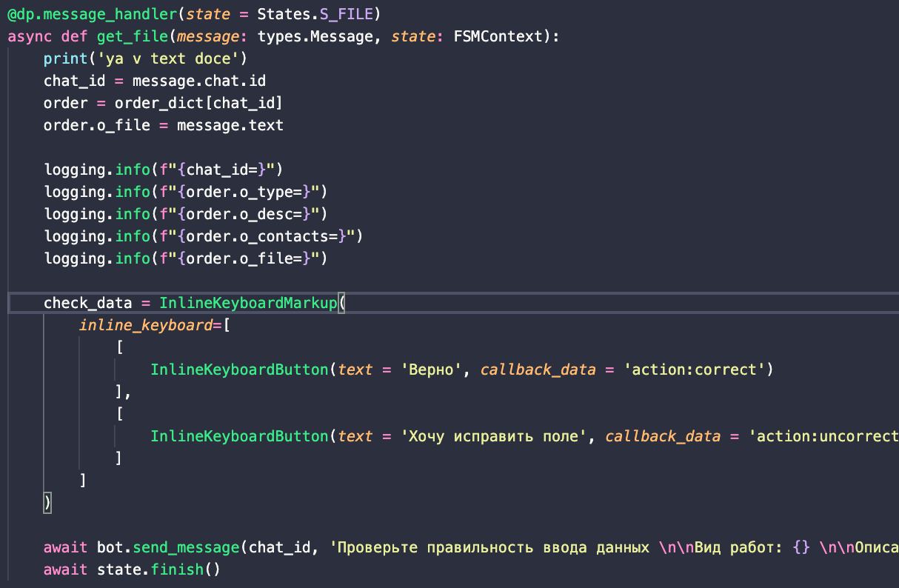Click the {order.o_contacts=} f-string

pos(257,236)
